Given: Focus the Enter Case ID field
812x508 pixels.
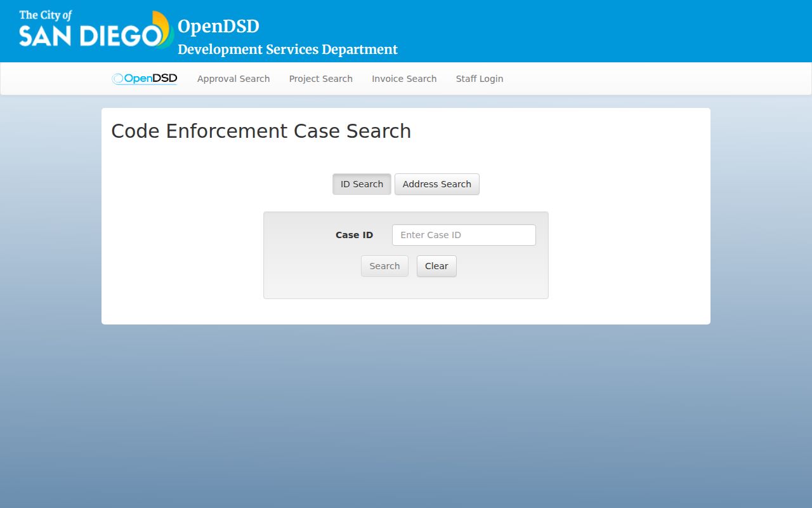Looking at the screenshot, I should tap(464, 235).
